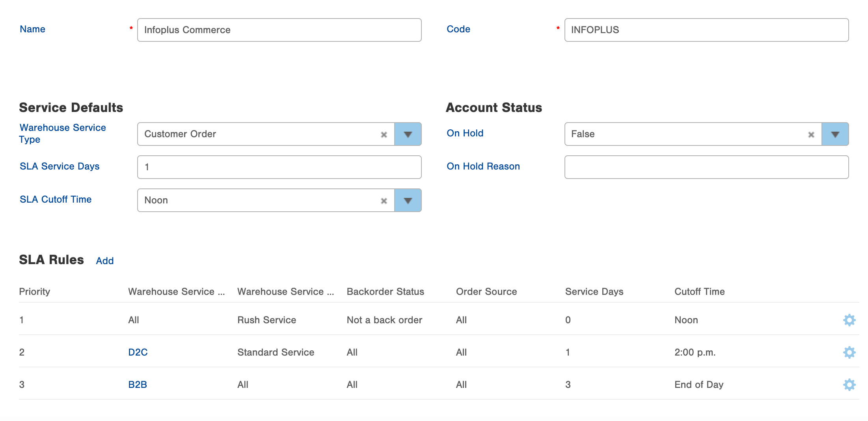Viewport: 868px width, 421px height.
Task: Click the On Hold Reason label
Action: (483, 166)
